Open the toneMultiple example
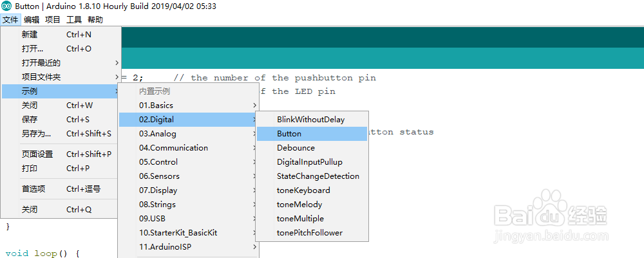 (312, 219)
